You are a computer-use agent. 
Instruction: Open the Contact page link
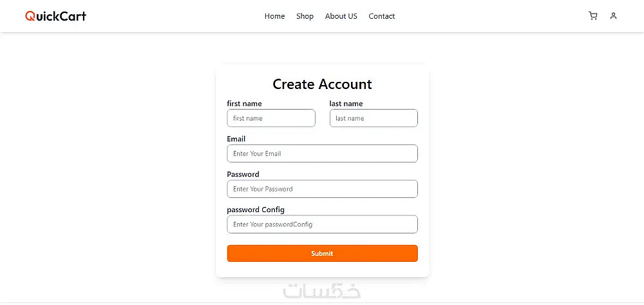click(x=382, y=16)
